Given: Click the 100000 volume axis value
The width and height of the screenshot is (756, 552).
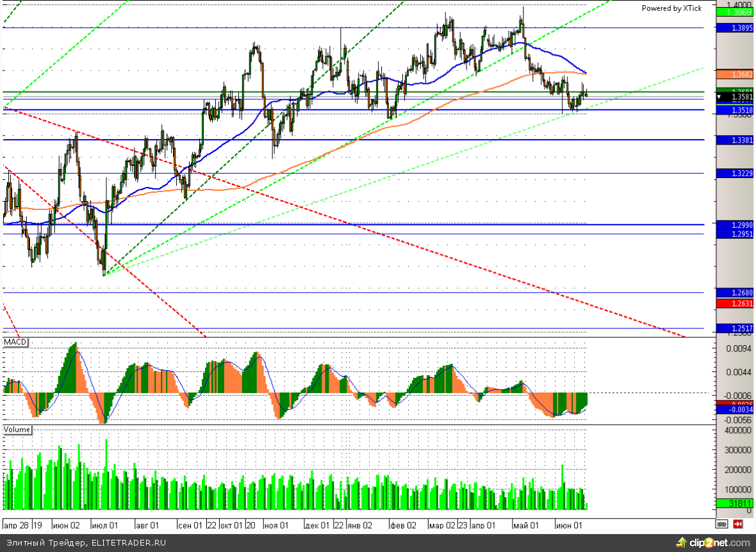Looking at the screenshot, I should click(737, 490).
